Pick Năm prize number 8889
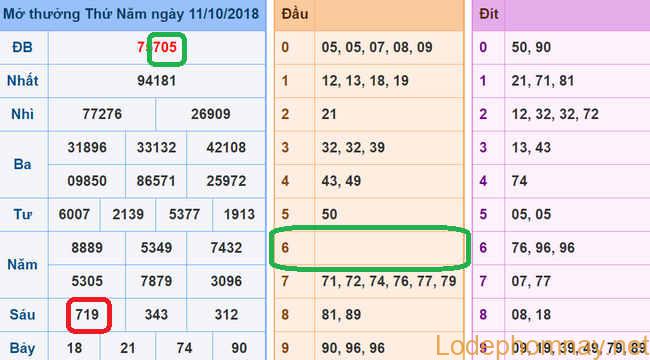 pyautogui.click(x=87, y=248)
